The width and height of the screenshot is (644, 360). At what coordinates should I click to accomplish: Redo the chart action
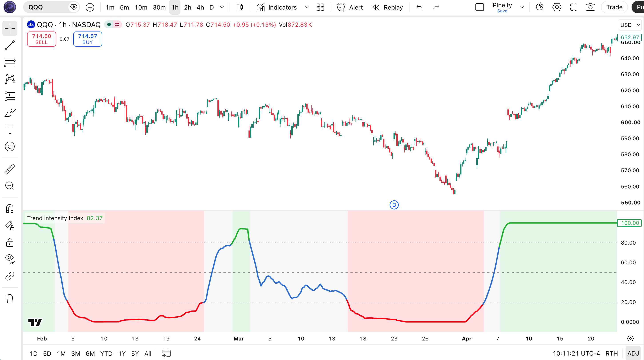pos(436,7)
